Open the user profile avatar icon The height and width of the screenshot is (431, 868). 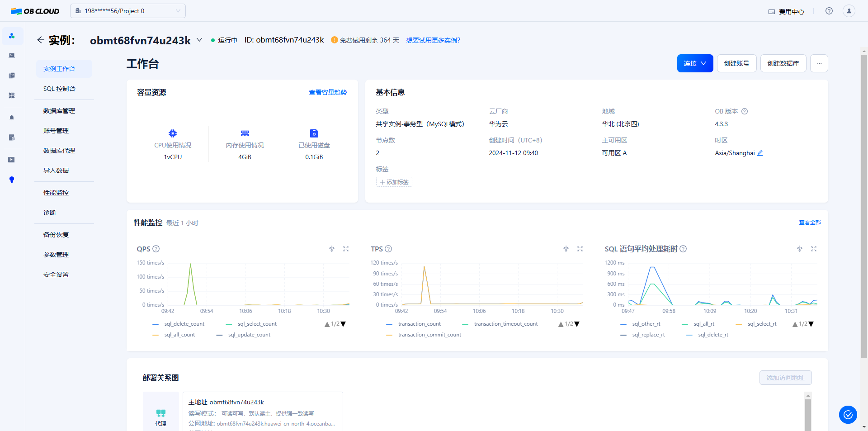click(849, 11)
